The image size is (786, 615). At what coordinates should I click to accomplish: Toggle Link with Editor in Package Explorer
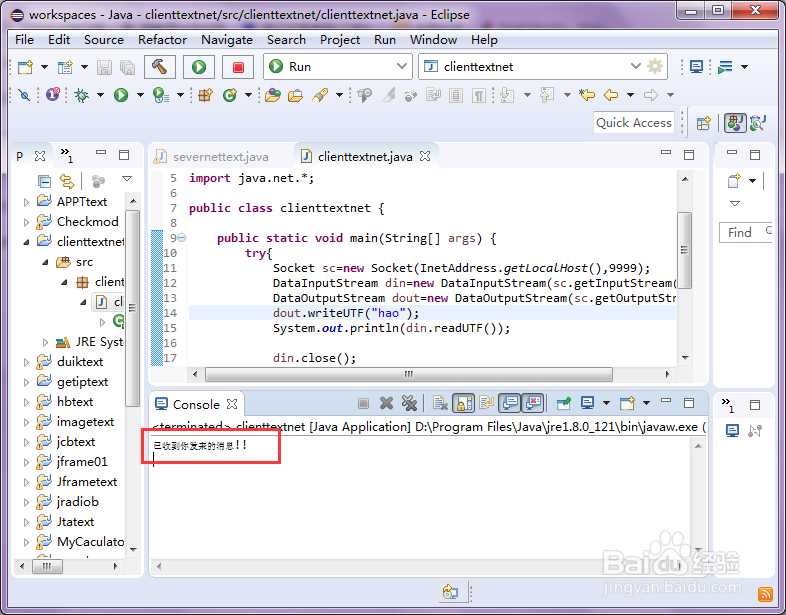pos(67,181)
